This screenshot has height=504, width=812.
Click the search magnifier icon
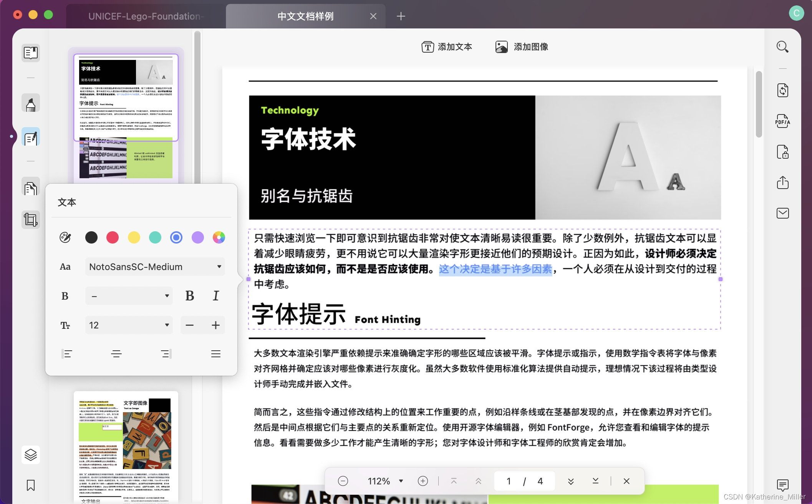click(x=782, y=47)
